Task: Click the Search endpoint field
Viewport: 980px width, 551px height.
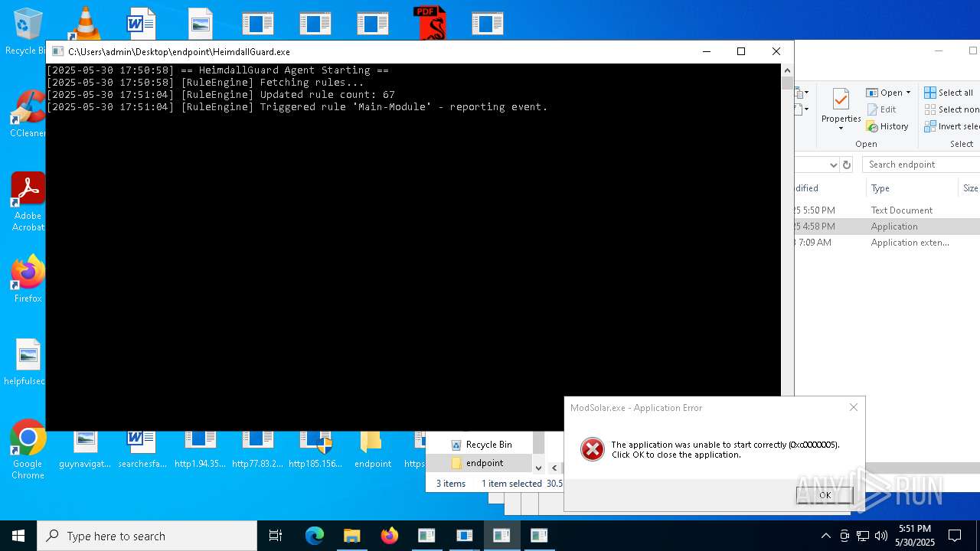Action: (921, 165)
